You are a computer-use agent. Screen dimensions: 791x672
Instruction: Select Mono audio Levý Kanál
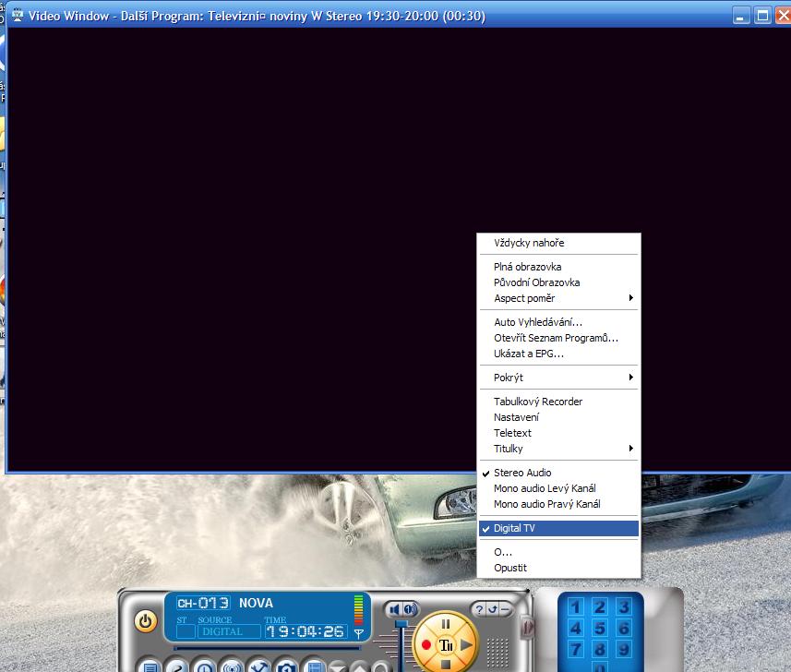pyautogui.click(x=545, y=488)
